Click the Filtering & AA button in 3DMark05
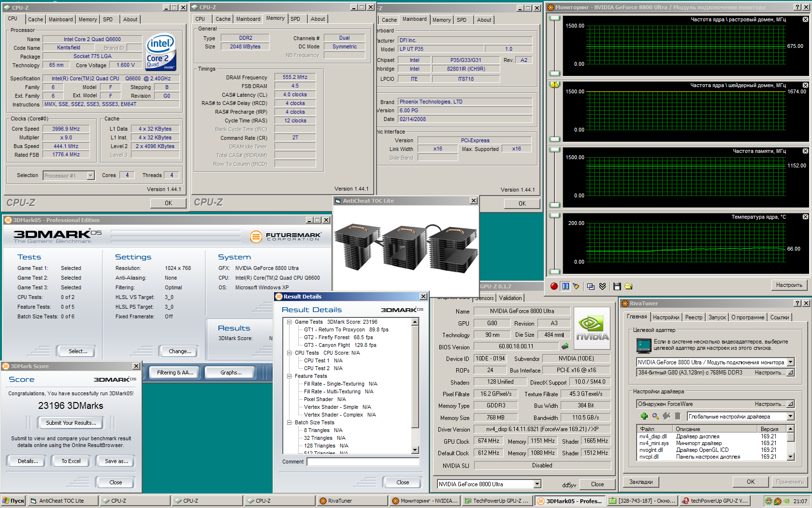The height and width of the screenshot is (508, 812). 175,373
